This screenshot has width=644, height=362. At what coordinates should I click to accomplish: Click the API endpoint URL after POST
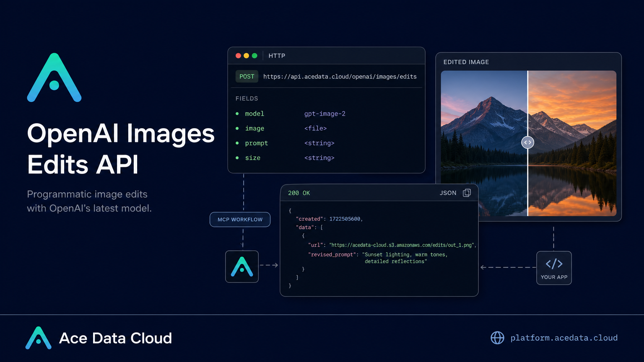pyautogui.click(x=340, y=77)
